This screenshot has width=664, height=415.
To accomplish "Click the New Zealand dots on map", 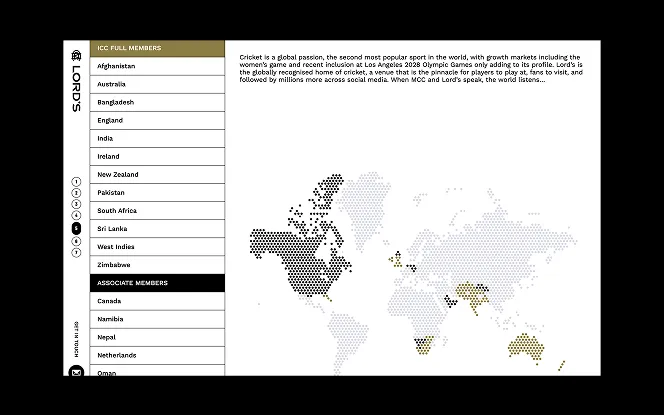I will point(561,366).
